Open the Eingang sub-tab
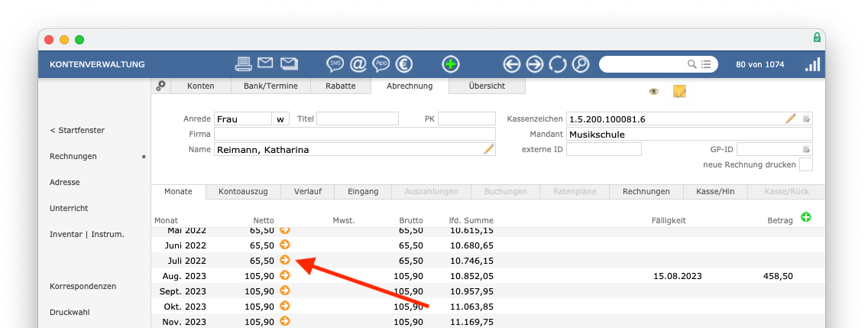This screenshot has height=328, width=868. pos(363,192)
